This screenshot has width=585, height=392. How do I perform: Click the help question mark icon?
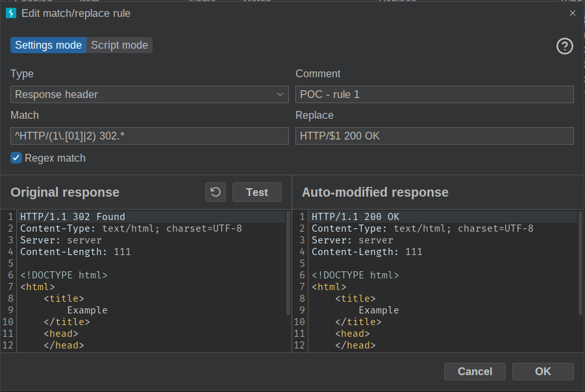tap(564, 46)
